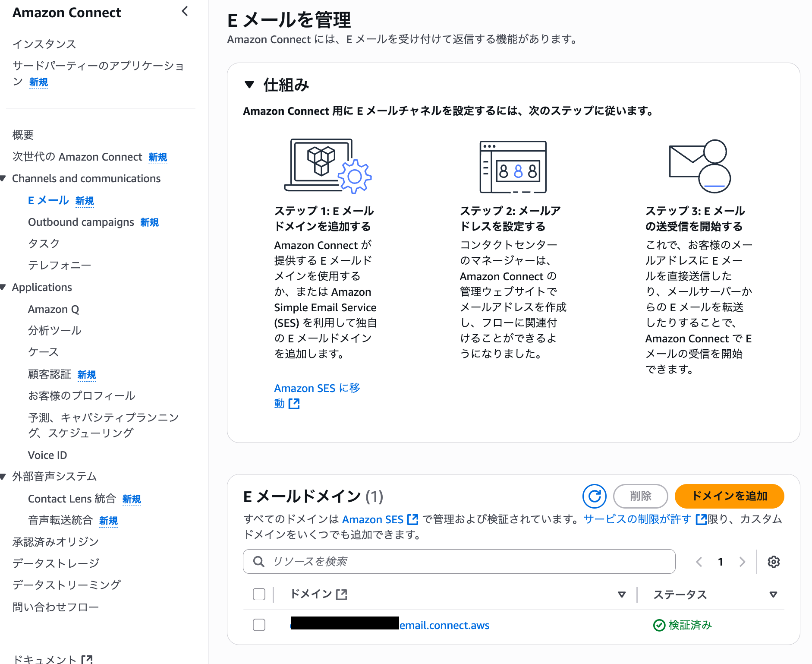Collapse the Amazon Connect side navigation
Image resolution: width=812 pixels, height=664 pixels.
[x=185, y=11]
